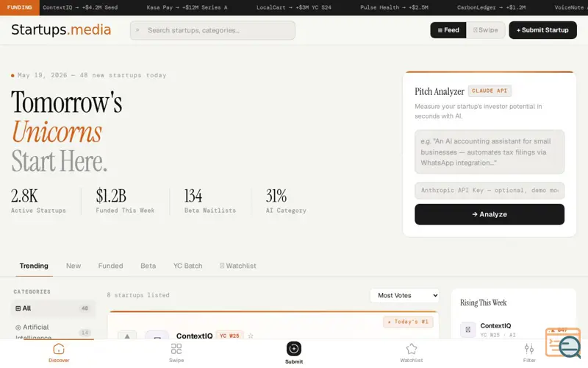Click Pulse Health funding ticker item
This screenshot has width=588, height=368.
click(394, 7)
